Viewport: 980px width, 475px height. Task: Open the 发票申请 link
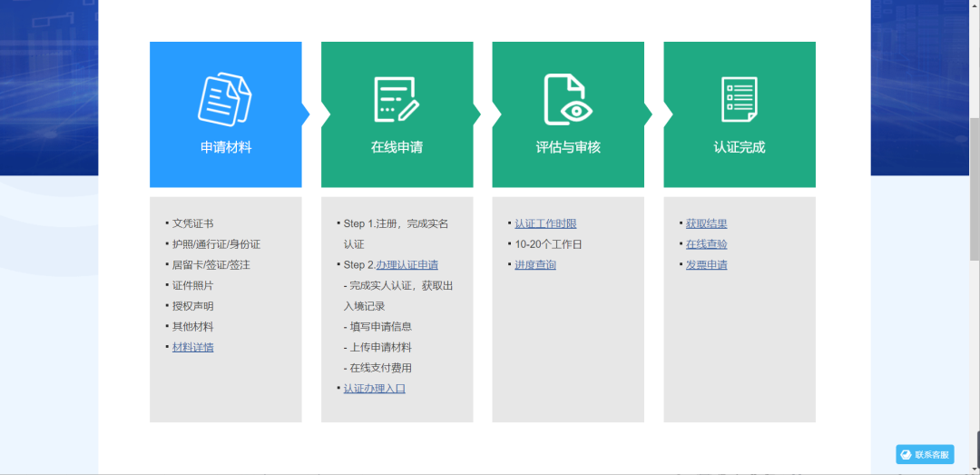(707, 264)
